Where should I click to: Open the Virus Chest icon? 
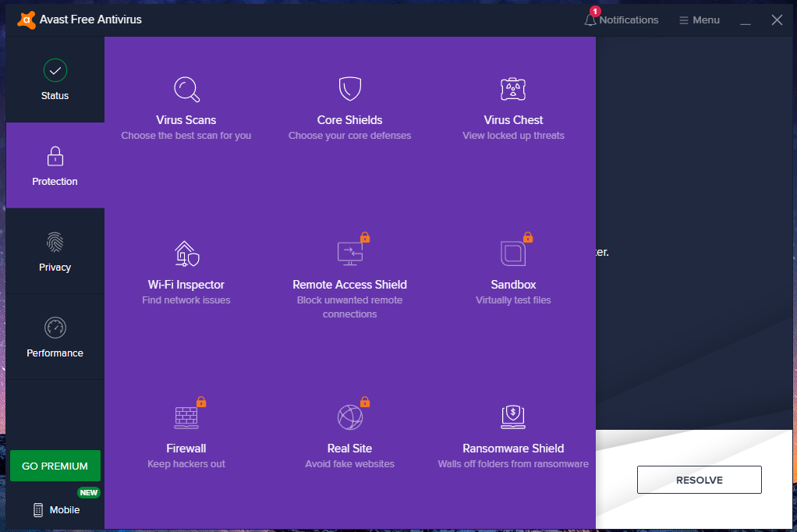(513, 89)
